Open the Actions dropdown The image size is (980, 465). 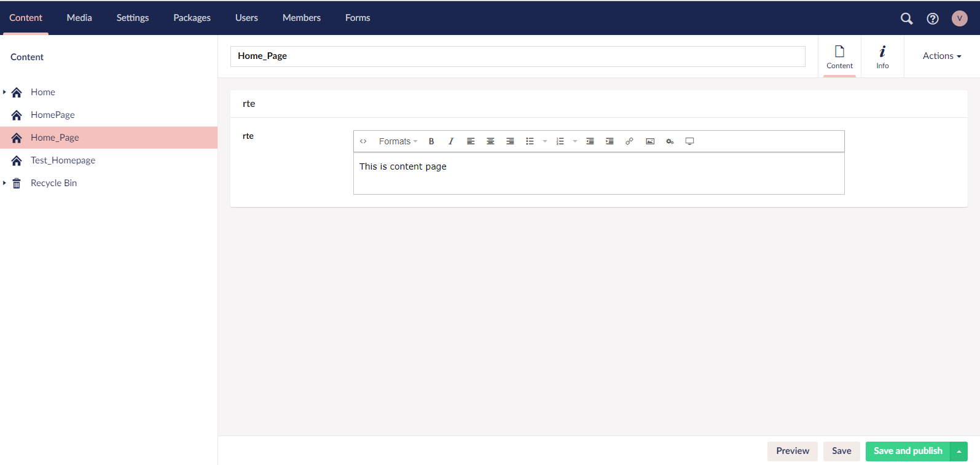click(x=942, y=56)
